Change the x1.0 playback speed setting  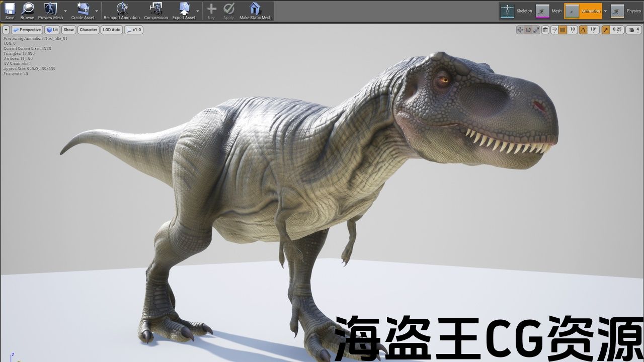pos(134,30)
